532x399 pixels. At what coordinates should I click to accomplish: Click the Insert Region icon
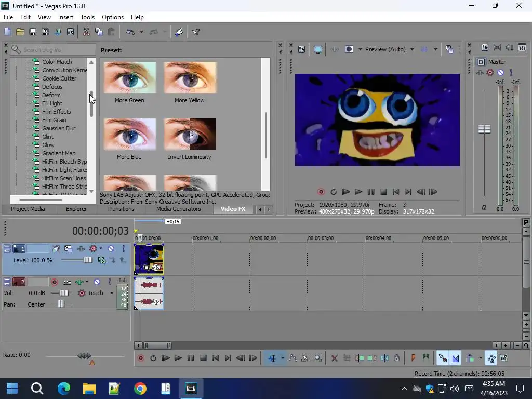426,358
